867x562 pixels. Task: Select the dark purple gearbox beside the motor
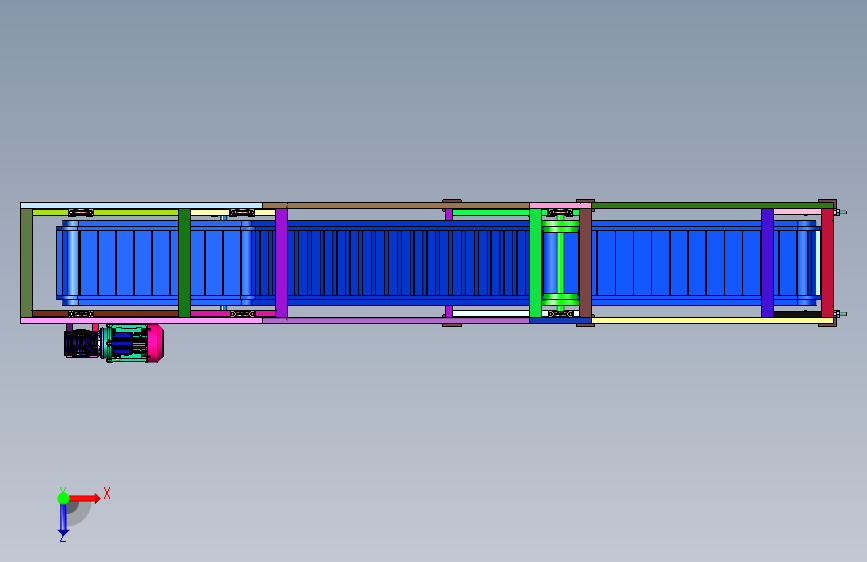[x=82, y=344]
